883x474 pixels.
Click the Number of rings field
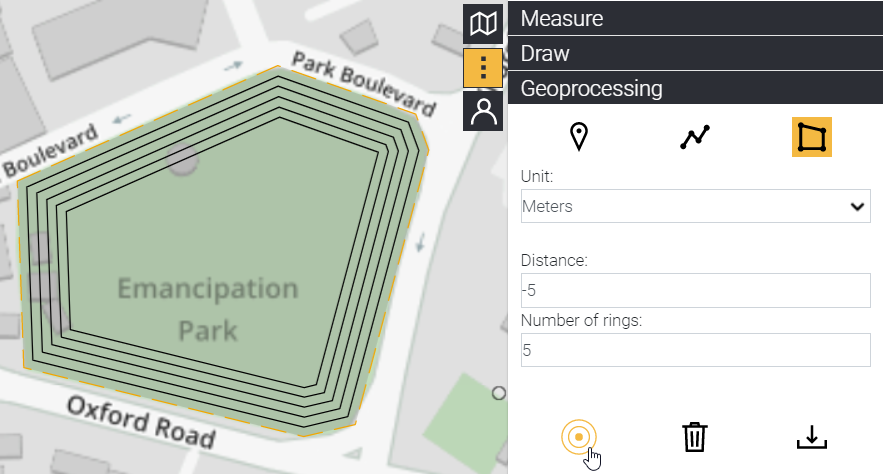(695, 350)
